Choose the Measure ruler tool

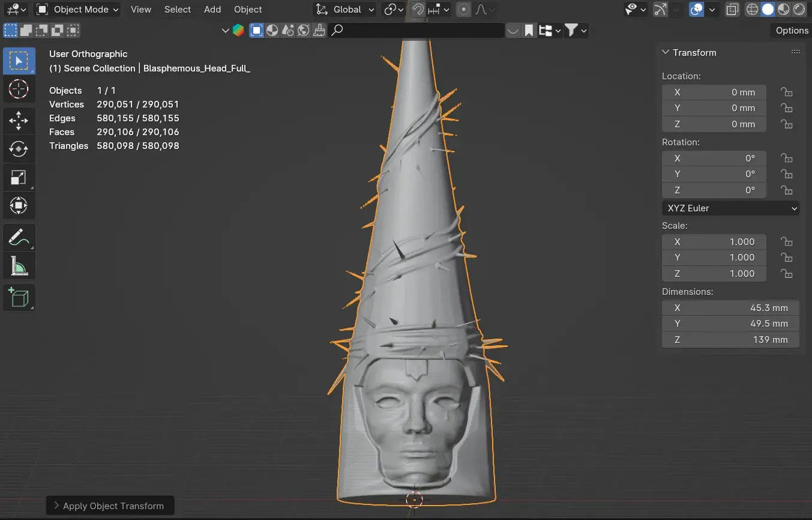point(19,265)
